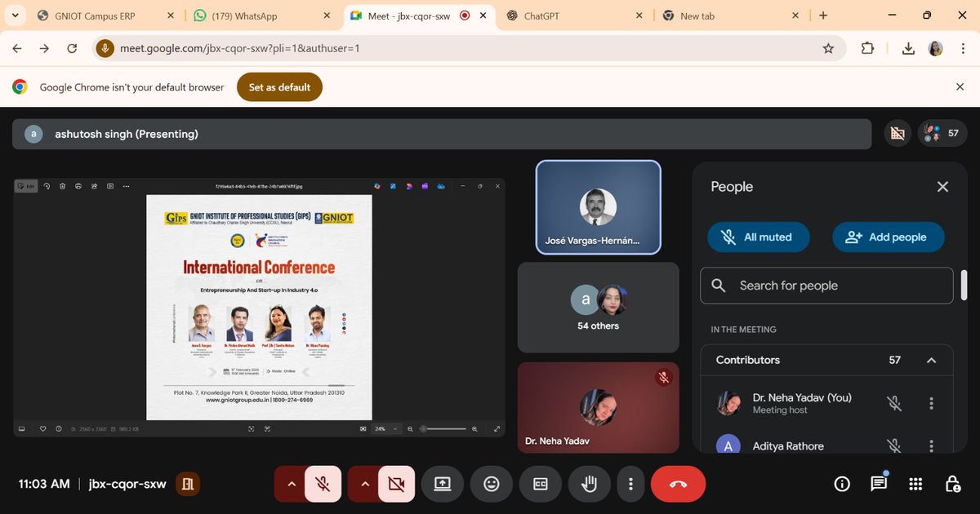Dismiss the default browser notification bar
980x514 pixels.
[960, 87]
